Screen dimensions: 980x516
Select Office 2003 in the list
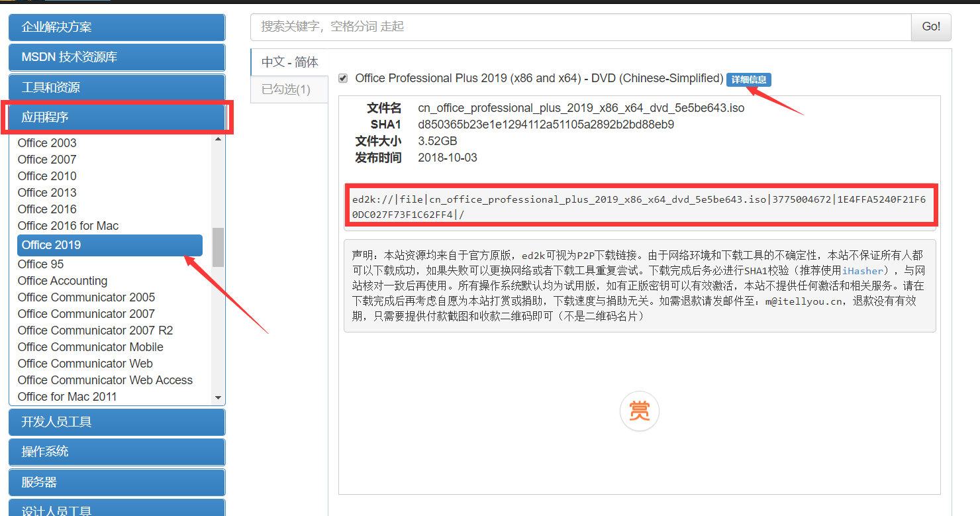click(x=47, y=143)
